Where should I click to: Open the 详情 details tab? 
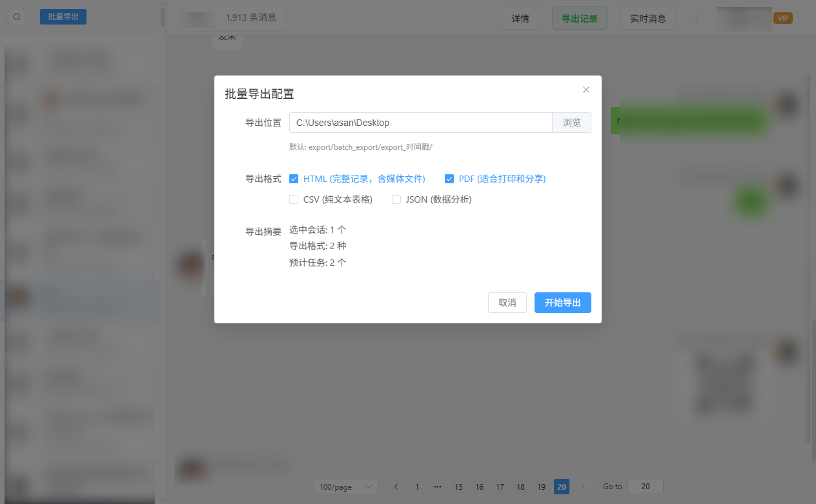tap(520, 18)
